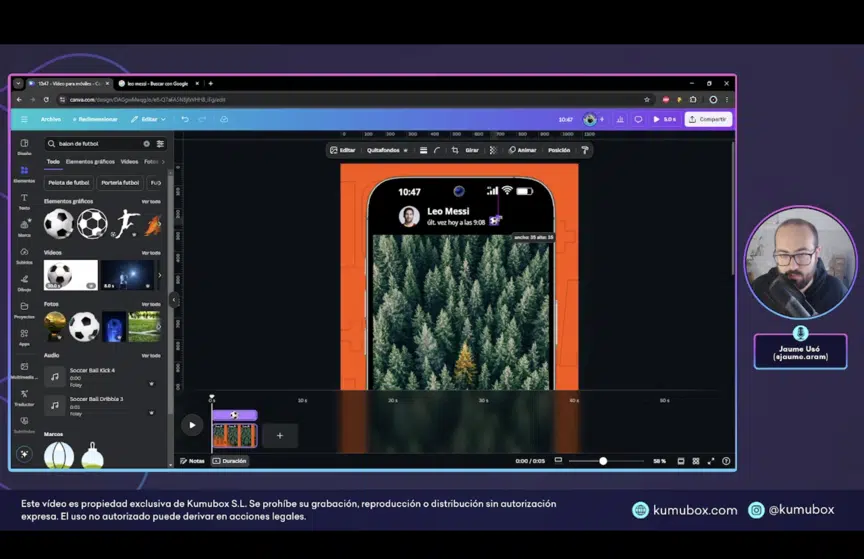864x559 pixels.
Task: Open the Subidos uploads panel
Action: pyautogui.click(x=24, y=255)
